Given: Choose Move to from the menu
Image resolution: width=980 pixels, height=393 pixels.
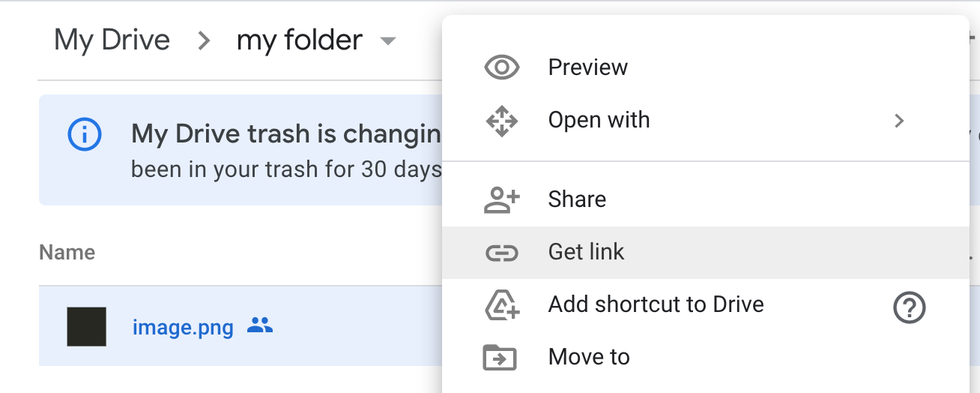Looking at the screenshot, I should (589, 357).
